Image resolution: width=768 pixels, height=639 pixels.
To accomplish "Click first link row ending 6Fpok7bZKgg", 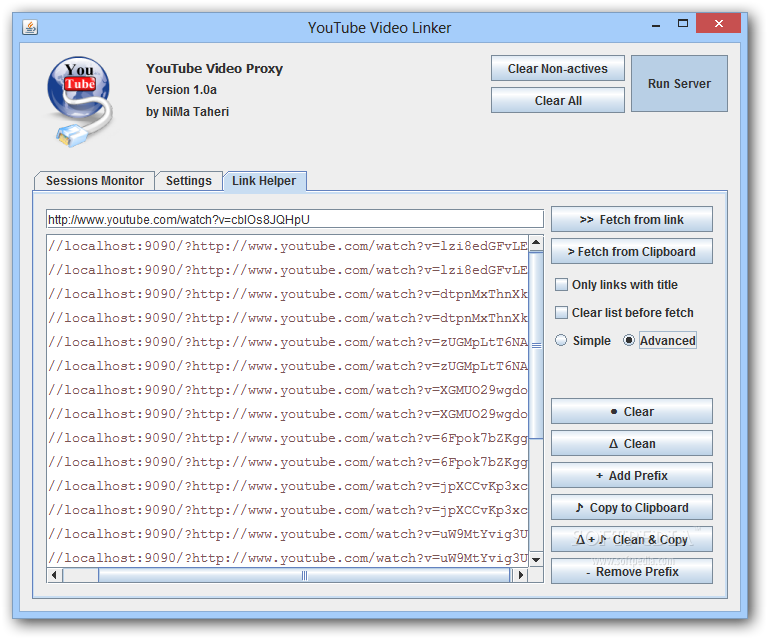I will point(288,438).
